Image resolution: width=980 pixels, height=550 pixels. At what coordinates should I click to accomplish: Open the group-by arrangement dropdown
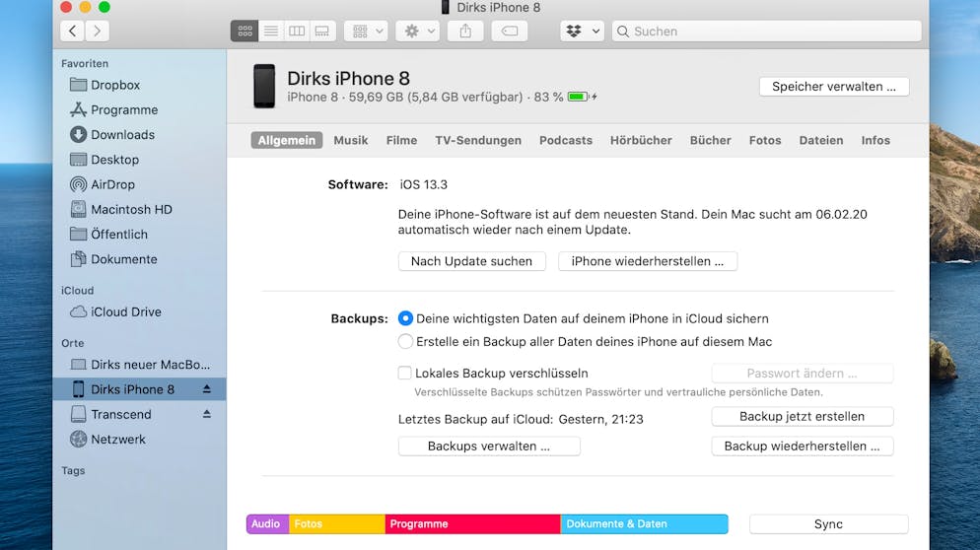[x=366, y=31]
